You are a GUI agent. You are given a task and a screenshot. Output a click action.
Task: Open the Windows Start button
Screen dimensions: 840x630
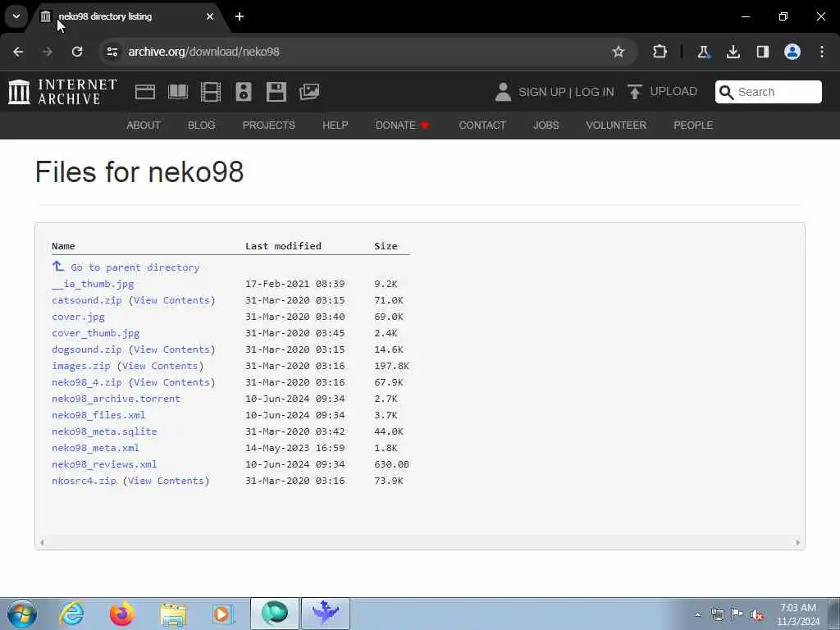[x=22, y=614]
